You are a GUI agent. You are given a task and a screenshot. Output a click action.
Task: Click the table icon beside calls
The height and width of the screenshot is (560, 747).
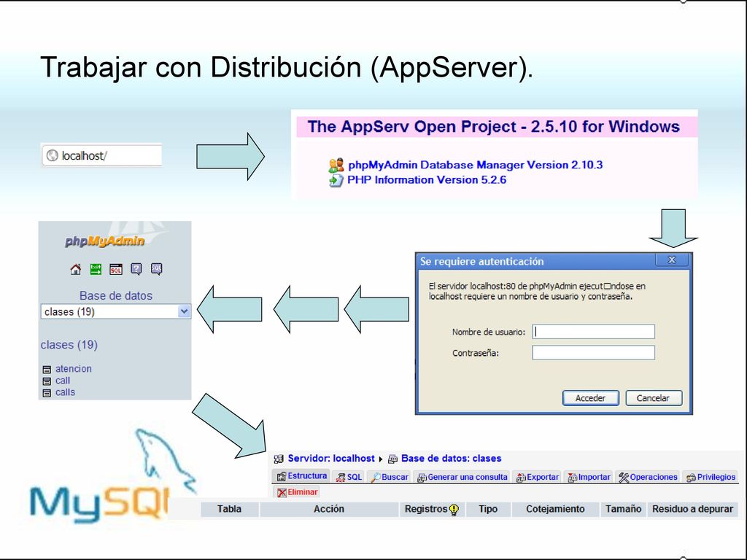tap(47, 393)
